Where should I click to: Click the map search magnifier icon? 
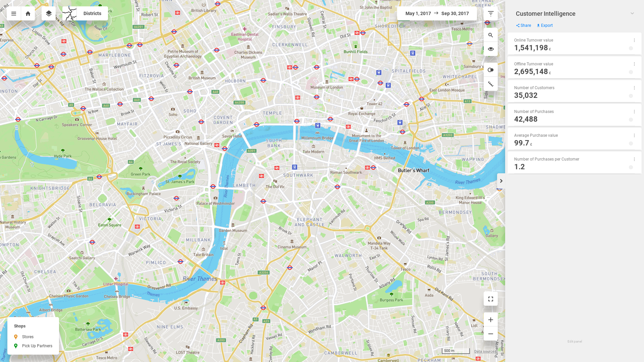(491, 35)
